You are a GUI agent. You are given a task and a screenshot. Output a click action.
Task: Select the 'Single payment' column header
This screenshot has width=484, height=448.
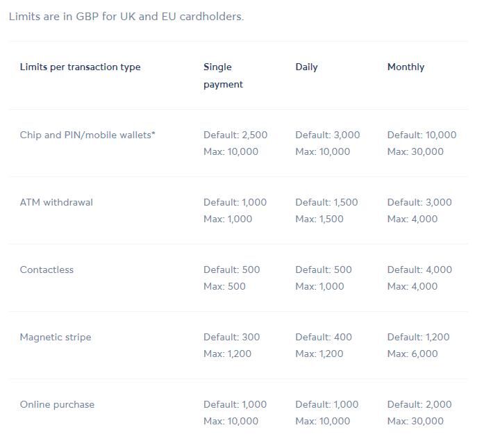(x=223, y=76)
